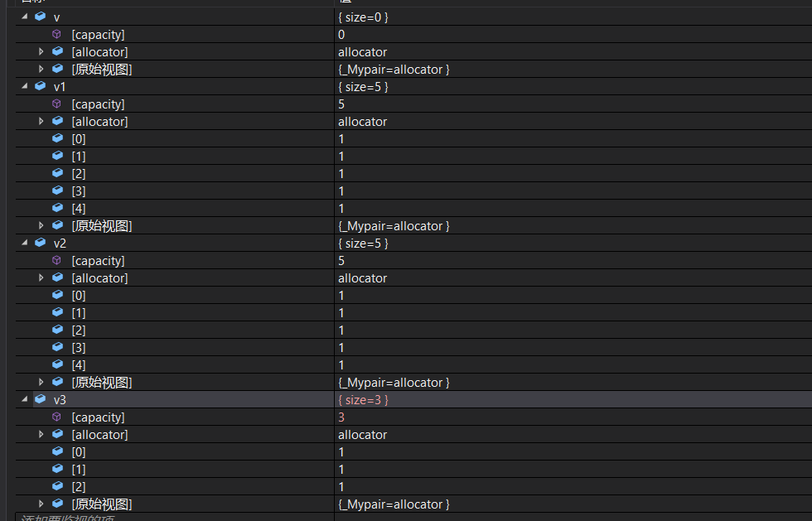Click the icon of v3 element [0]
The image size is (812, 521).
tap(57, 451)
